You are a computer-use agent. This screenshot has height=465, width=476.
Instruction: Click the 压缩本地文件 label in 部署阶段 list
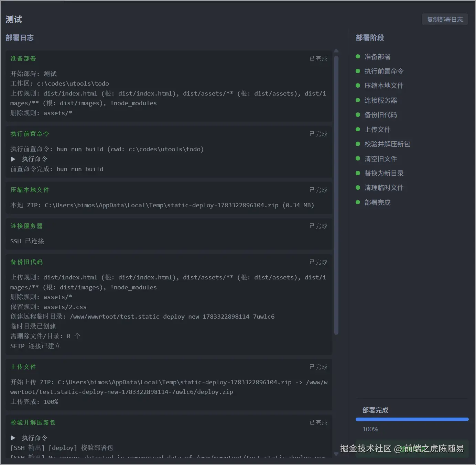384,86
